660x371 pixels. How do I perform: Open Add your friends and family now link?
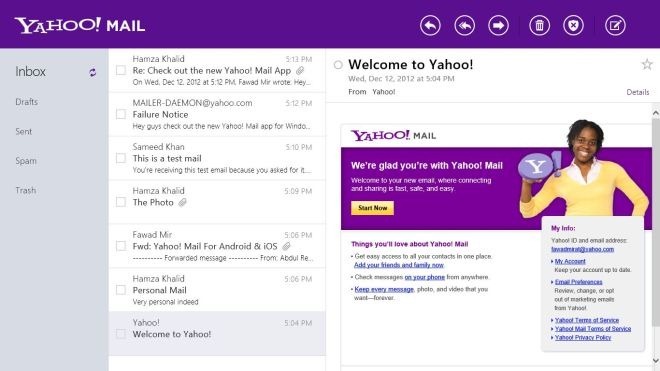pyautogui.click(x=399, y=265)
